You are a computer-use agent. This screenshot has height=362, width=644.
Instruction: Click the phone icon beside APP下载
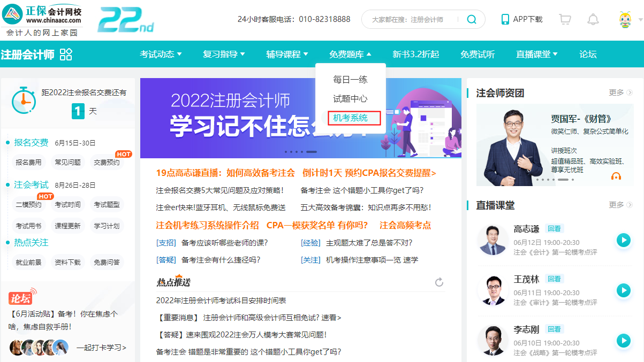tap(505, 19)
